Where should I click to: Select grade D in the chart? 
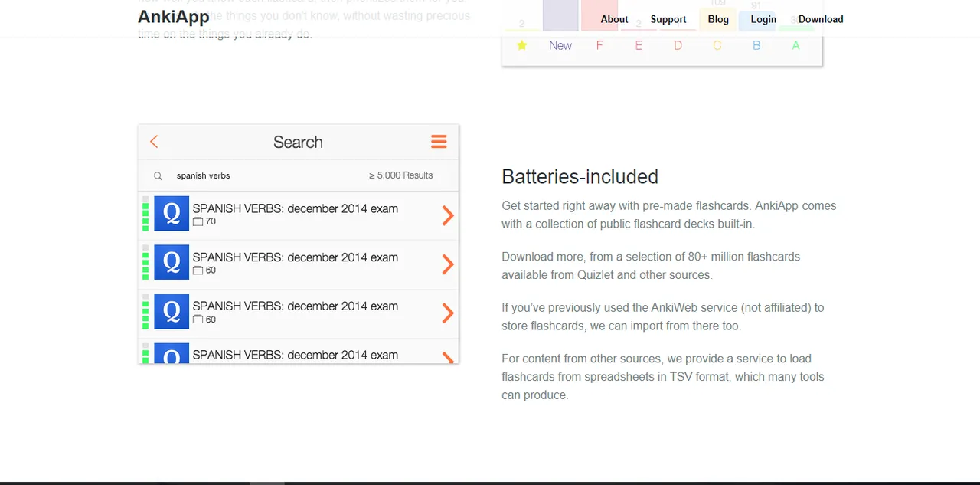[x=678, y=45]
